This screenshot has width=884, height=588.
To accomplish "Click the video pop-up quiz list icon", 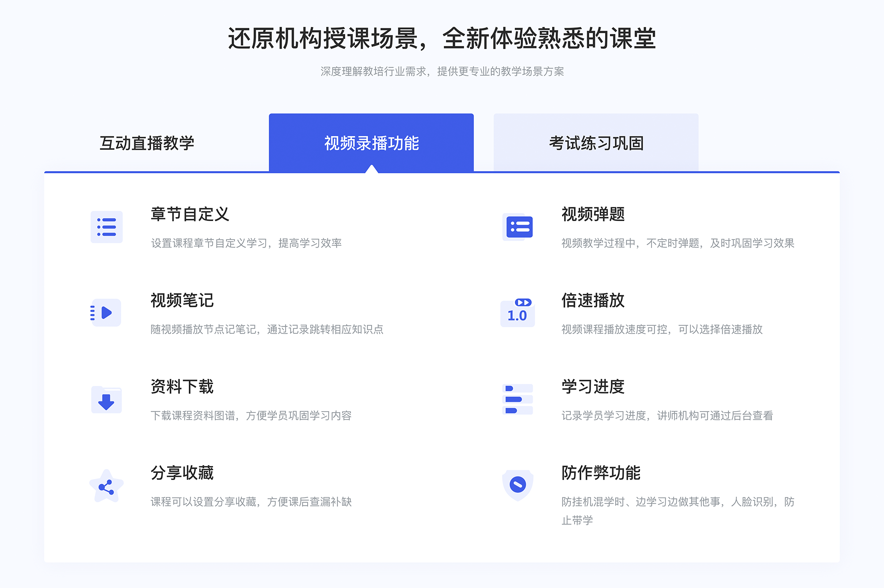I will click(x=518, y=229).
